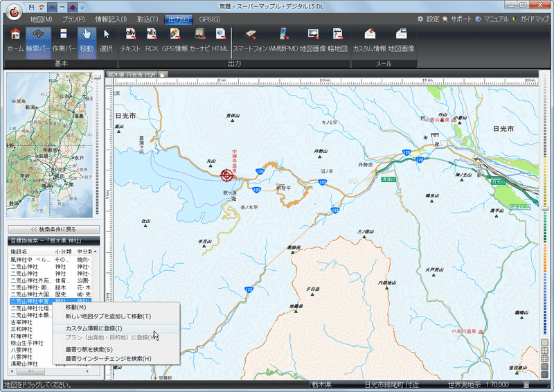Image resolution: width=554 pixels, height=392 pixels.
Task: Select the 二荒山神社大国 list row
Action: click(x=51, y=294)
